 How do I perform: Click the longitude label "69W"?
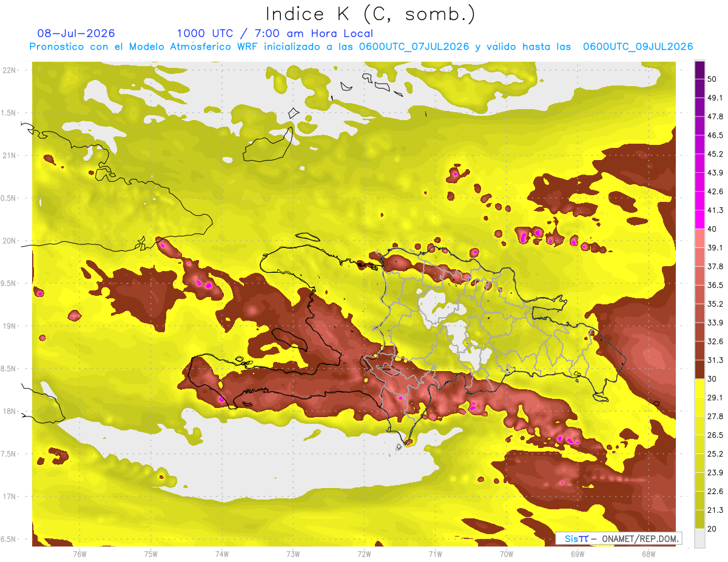[x=578, y=554]
